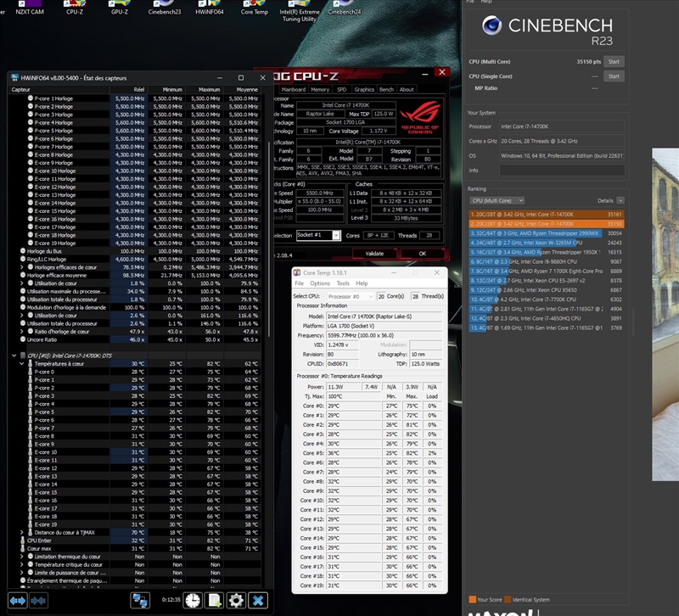Click HWiNFO collapse columns arrows icon

pyautogui.click(x=38, y=600)
